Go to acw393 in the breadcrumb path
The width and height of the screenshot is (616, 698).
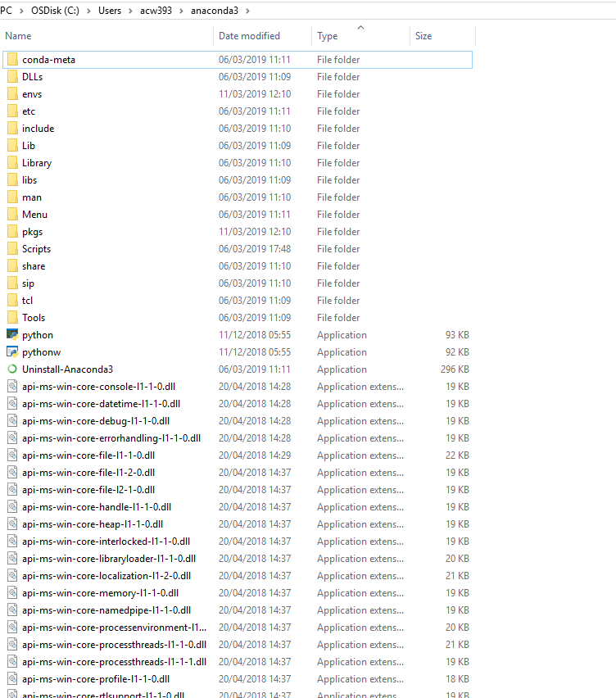pyautogui.click(x=156, y=11)
